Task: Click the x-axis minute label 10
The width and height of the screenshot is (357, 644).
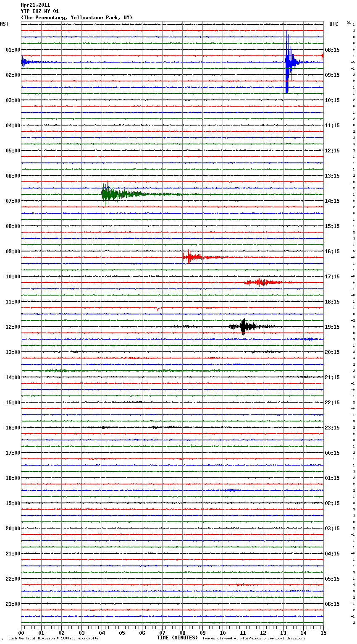Action: pos(223,633)
